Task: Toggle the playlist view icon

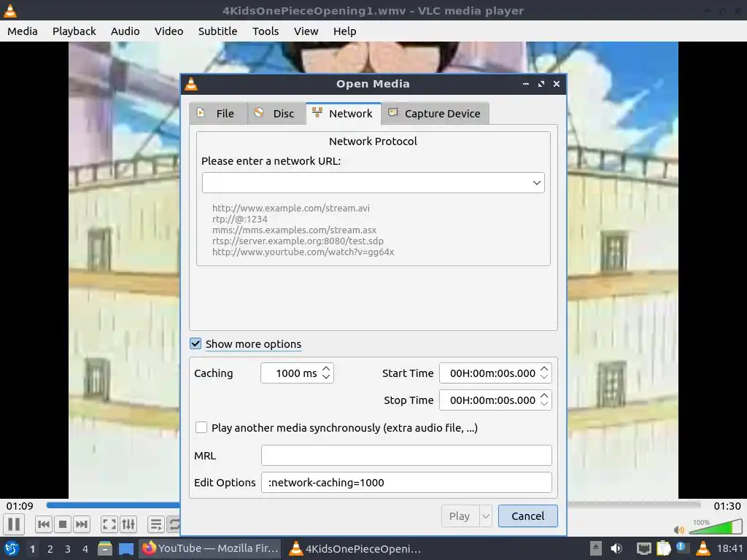Action: (156, 525)
